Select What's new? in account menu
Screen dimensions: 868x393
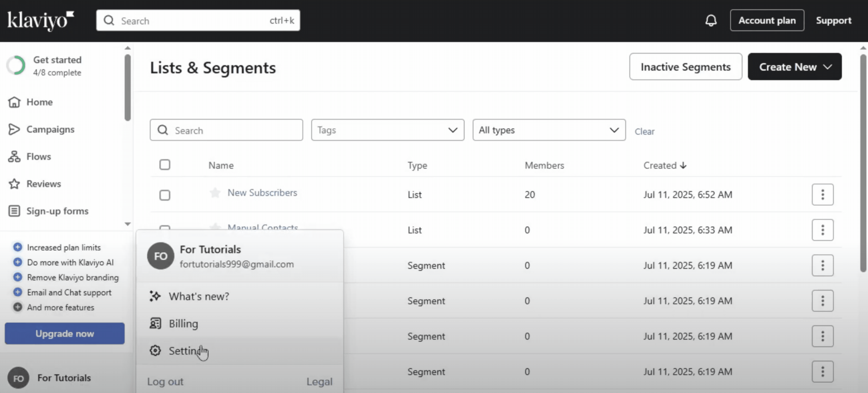240,296
